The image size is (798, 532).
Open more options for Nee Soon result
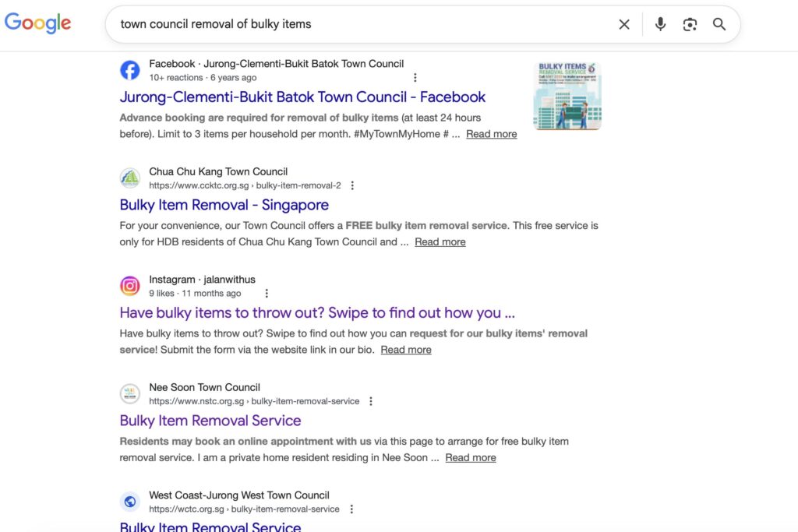371,401
